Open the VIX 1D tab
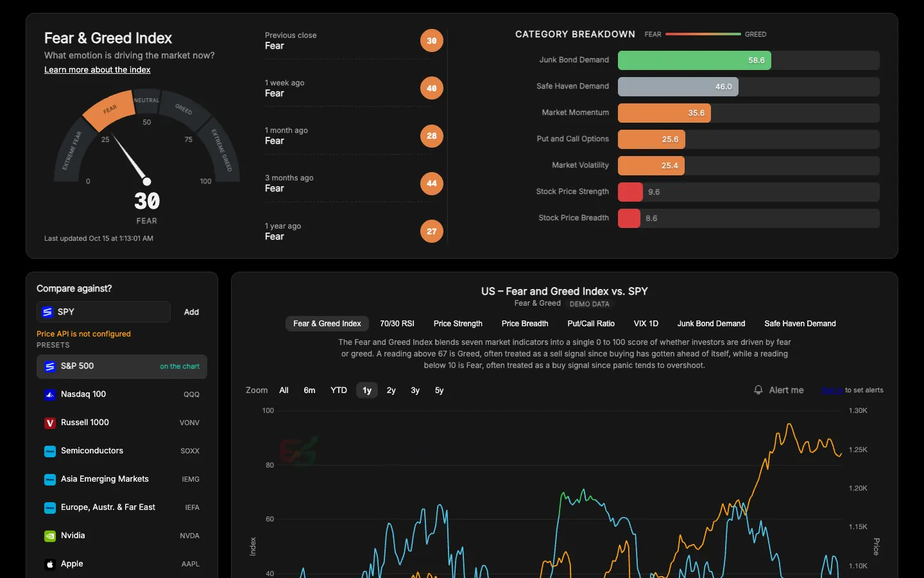Screen dimensions: 924x578 point(646,324)
